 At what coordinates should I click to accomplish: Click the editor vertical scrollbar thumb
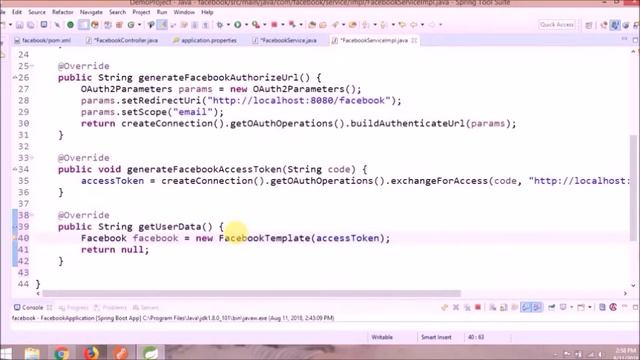[x=633, y=188]
